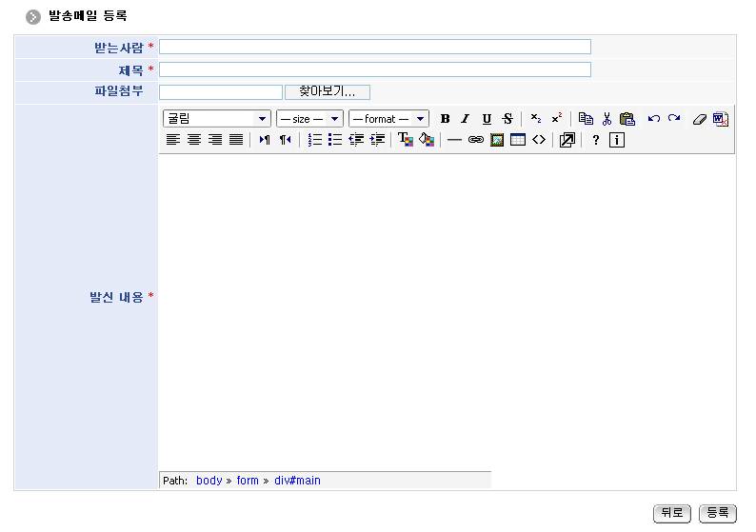Cut selection with the scissors icon
Image resolution: width=756 pixels, height=532 pixels.
tap(607, 119)
